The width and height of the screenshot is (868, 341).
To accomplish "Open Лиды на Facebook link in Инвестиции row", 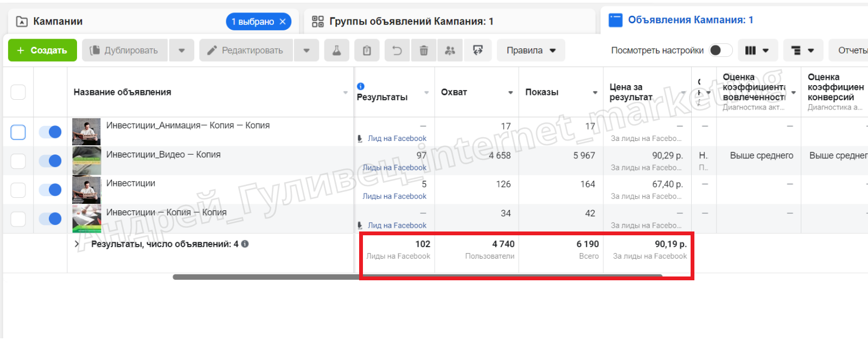I will tap(394, 196).
